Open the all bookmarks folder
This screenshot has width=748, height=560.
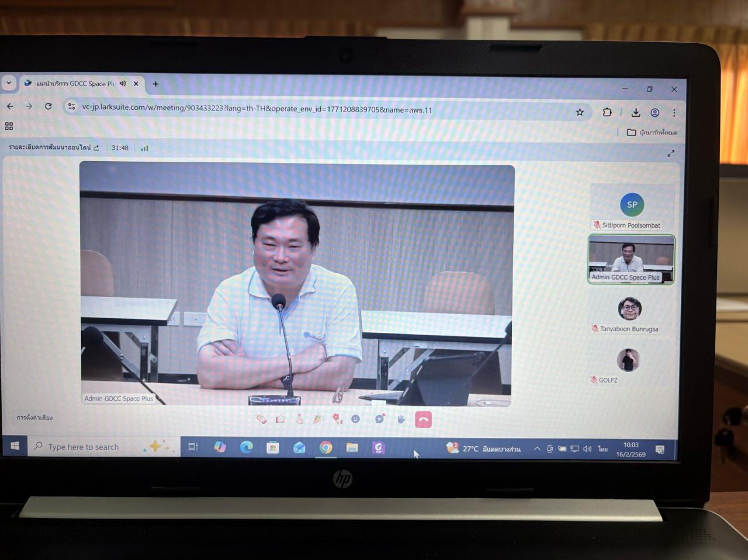pos(652,133)
